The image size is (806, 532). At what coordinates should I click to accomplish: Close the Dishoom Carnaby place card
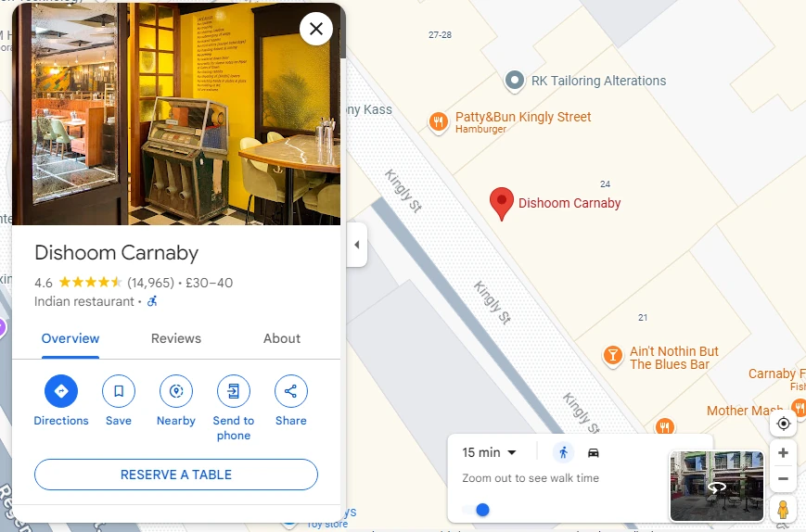(x=316, y=29)
